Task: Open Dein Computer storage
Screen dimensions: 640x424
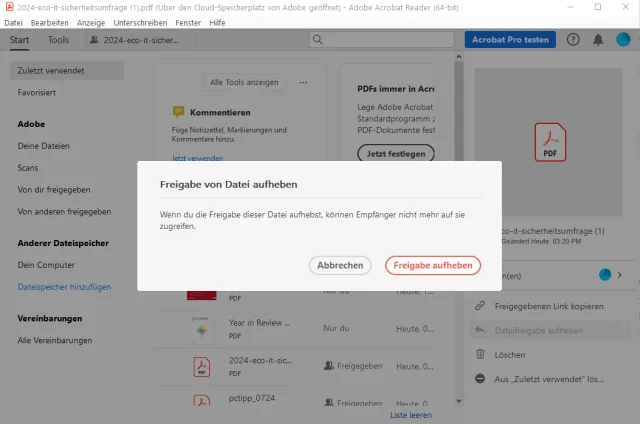Action: pyautogui.click(x=46, y=265)
